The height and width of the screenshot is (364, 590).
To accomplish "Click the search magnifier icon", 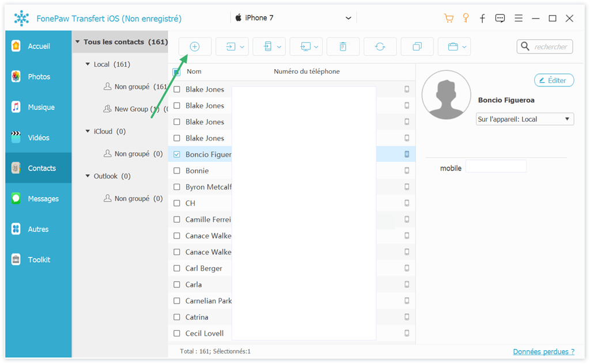I will coord(525,46).
